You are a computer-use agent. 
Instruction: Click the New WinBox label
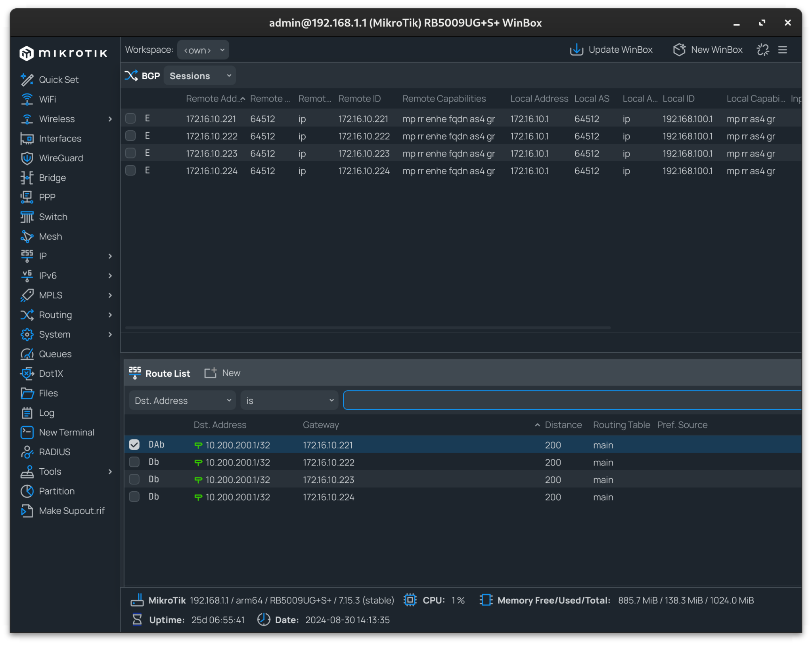tap(716, 50)
